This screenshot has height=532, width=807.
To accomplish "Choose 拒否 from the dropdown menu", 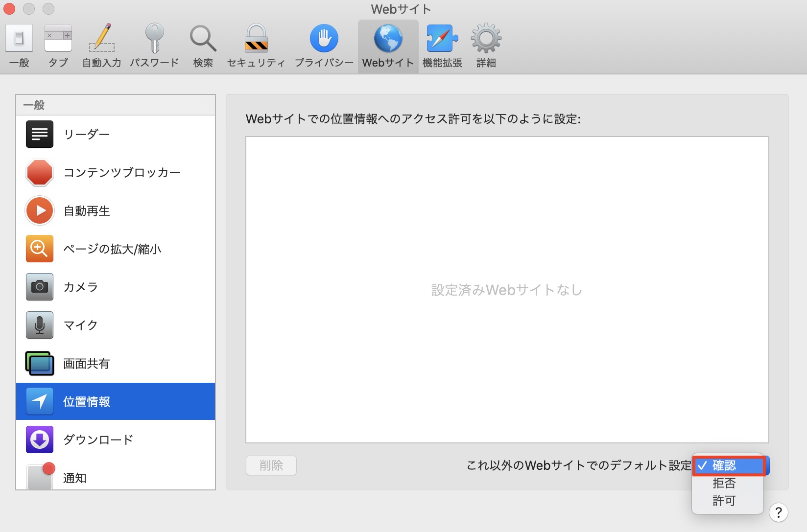I will click(724, 484).
